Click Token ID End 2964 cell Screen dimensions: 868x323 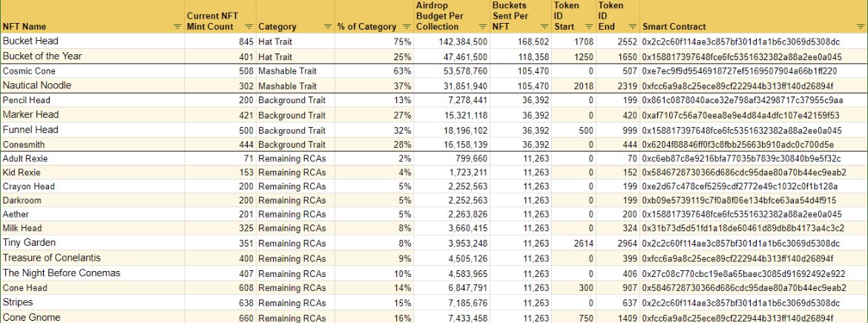tap(618, 244)
